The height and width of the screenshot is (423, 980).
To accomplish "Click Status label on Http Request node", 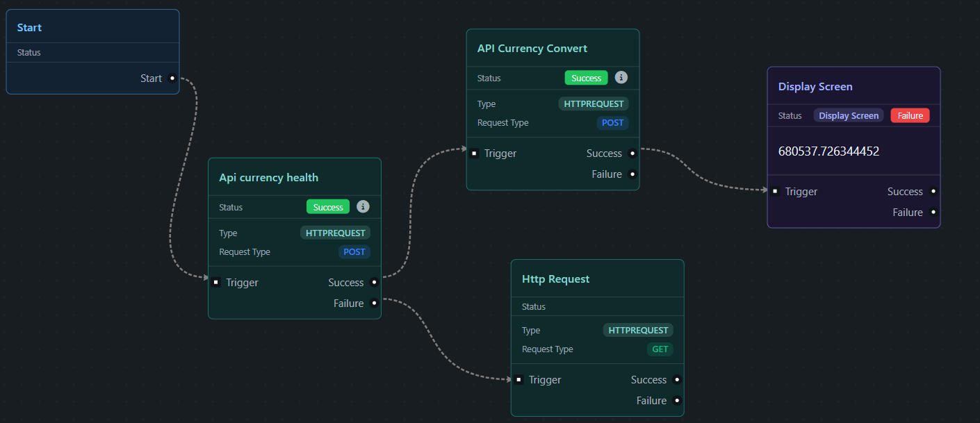I will point(534,306).
